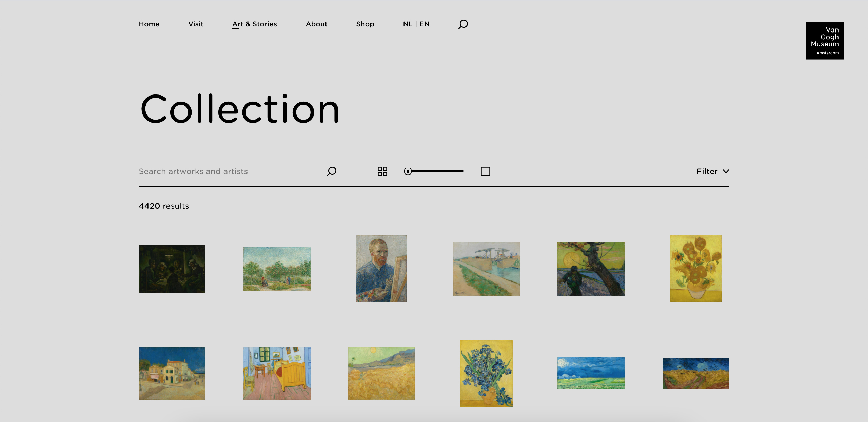Open the About menu item
This screenshot has width=868, height=422.
point(317,24)
